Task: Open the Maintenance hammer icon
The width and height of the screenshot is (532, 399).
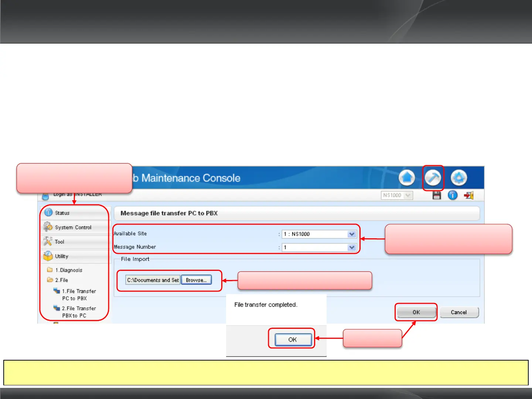Action: (x=433, y=178)
